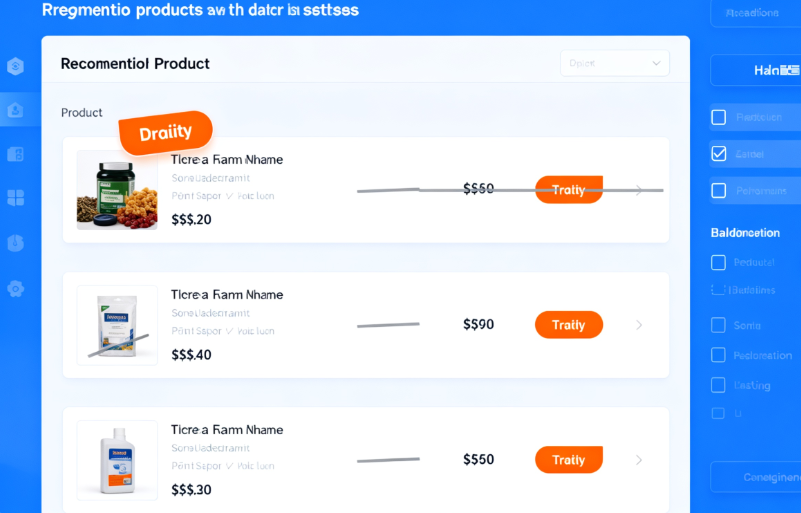This screenshot has width=801, height=513.
Task: Click the hexagon logo icon in sidebar
Action: pyautogui.click(x=15, y=67)
